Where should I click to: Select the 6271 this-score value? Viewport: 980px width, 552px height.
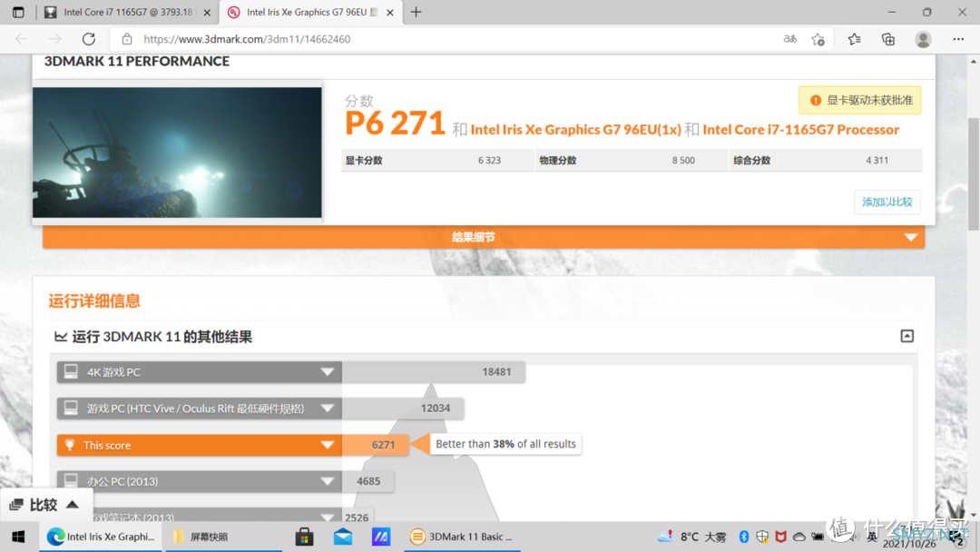coord(383,445)
